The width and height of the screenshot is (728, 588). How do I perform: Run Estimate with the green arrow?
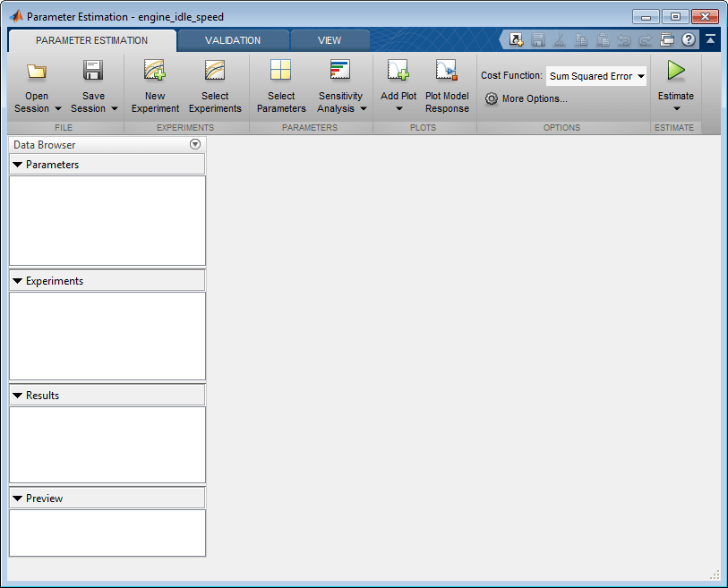click(x=676, y=71)
